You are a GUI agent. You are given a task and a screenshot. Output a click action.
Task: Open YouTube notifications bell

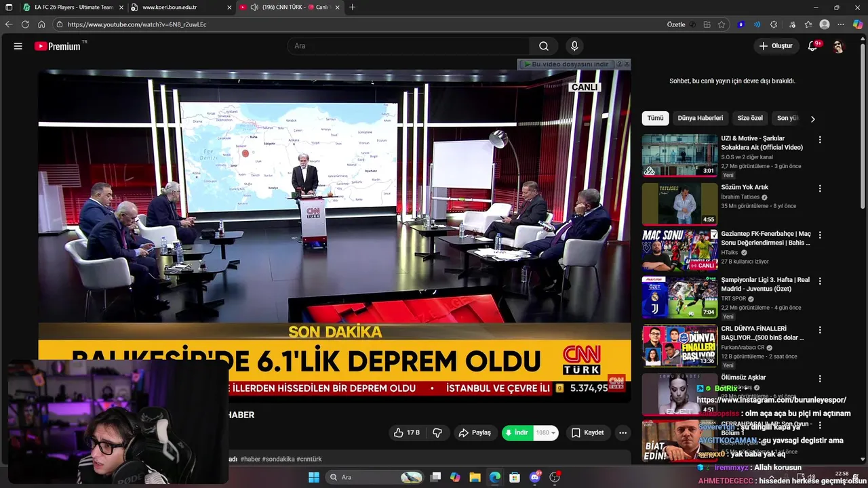pyautogui.click(x=813, y=46)
